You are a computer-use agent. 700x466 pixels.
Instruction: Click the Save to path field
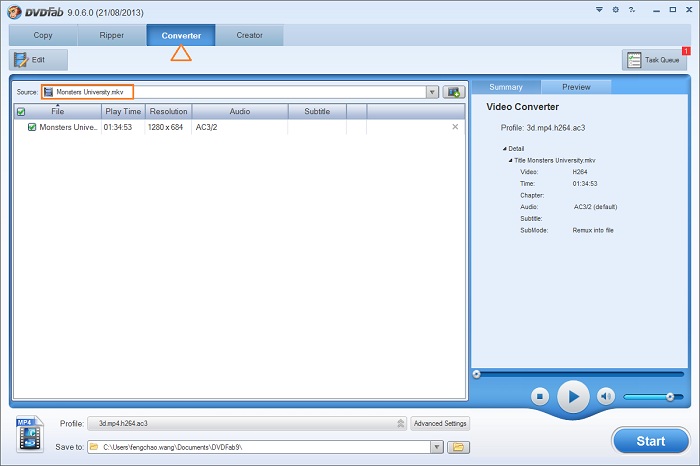point(259,447)
